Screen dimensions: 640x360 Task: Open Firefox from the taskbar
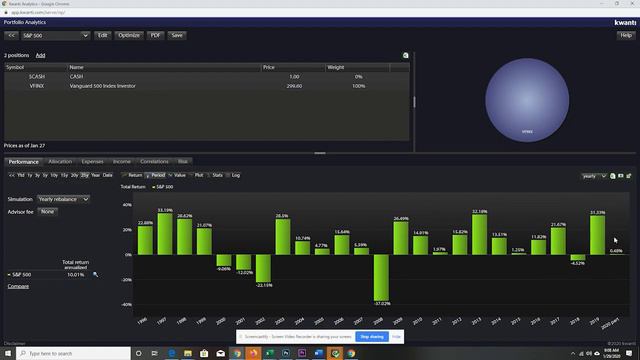tap(253, 353)
